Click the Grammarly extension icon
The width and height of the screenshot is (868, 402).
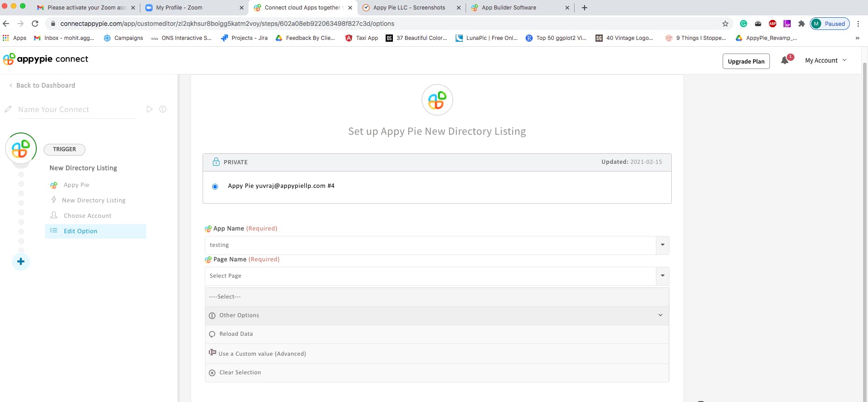744,24
